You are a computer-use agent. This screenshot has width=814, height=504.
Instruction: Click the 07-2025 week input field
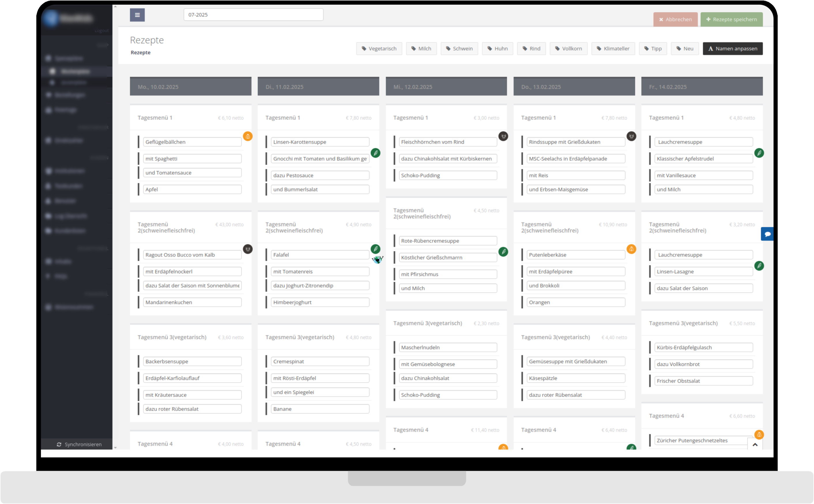(253, 14)
